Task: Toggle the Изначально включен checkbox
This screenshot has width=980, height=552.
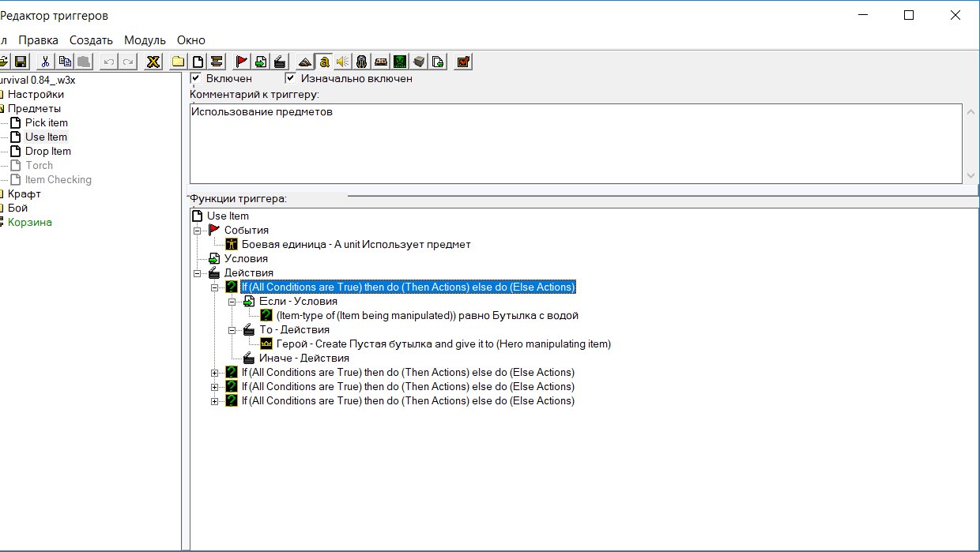Action: click(x=290, y=78)
